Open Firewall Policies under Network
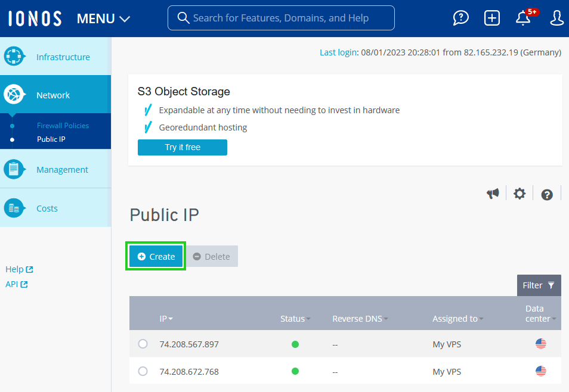Image resolution: width=569 pixels, height=392 pixels. [x=63, y=126]
